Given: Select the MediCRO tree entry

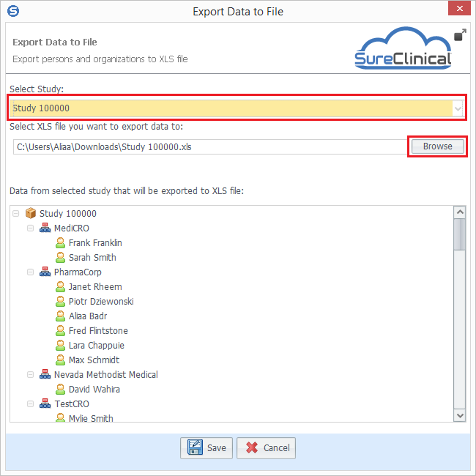Looking at the screenshot, I should (72, 228).
